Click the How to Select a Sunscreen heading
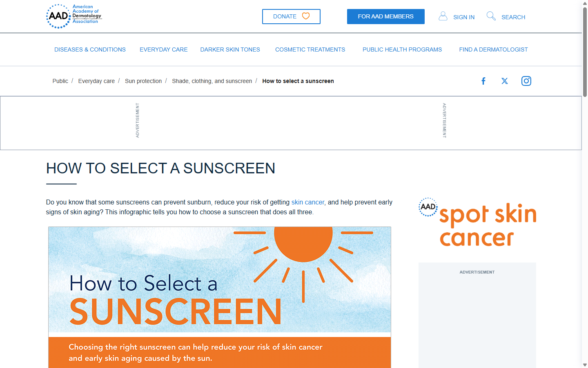The height and width of the screenshot is (368, 588). coord(160,168)
